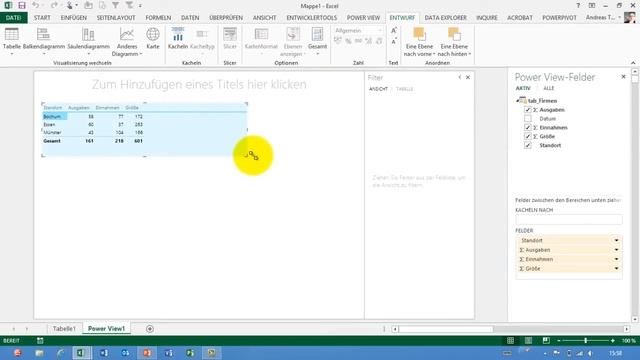Collapse the ribbon with the chevron
Viewport: 640px width, 360px height.
(633, 63)
